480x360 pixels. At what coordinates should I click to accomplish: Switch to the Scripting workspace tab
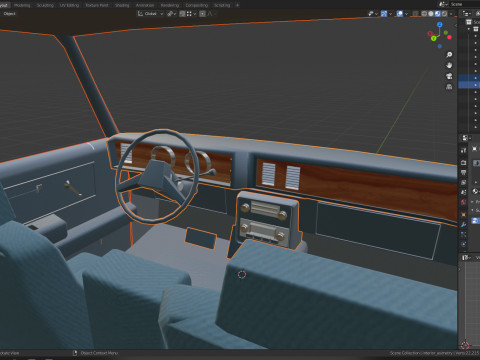tap(222, 5)
